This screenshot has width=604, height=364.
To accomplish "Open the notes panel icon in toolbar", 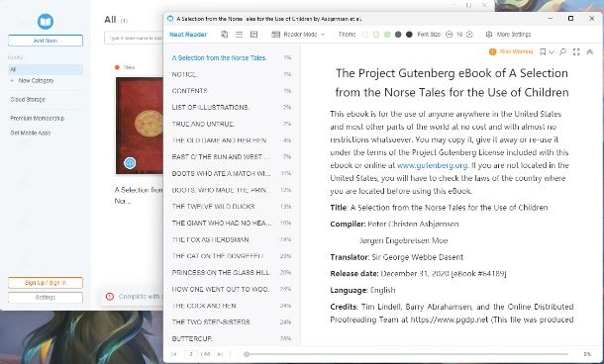I will tap(253, 35).
